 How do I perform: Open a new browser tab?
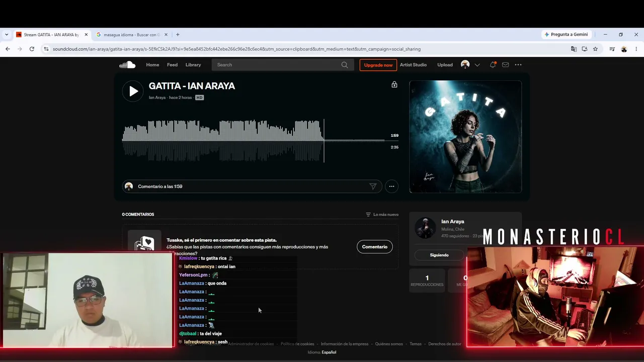coord(178,35)
